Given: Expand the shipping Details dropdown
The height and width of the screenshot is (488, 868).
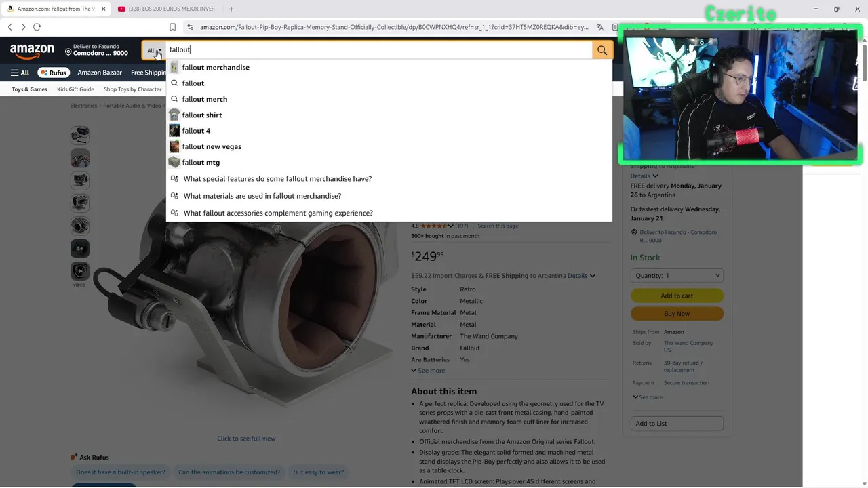Looking at the screenshot, I should [x=644, y=176].
